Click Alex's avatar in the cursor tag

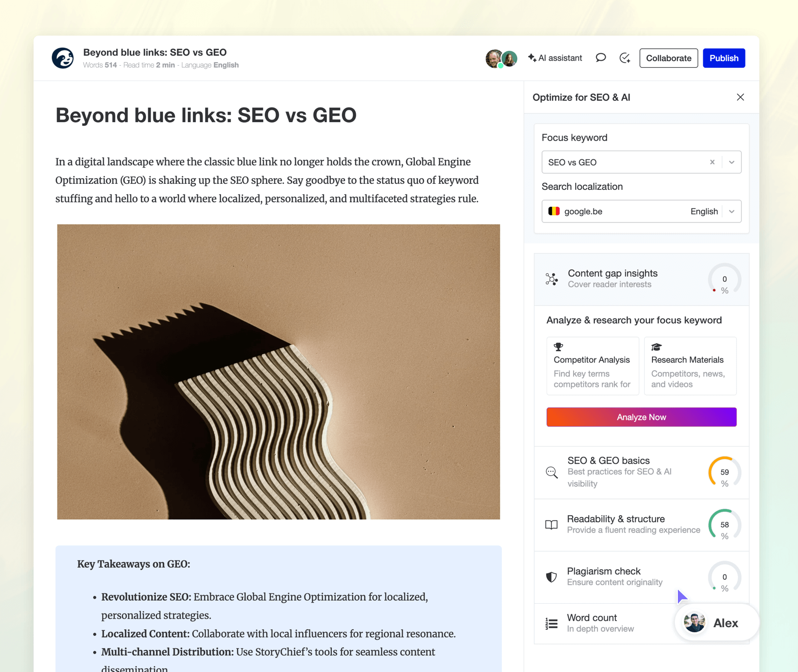pyautogui.click(x=694, y=623)
